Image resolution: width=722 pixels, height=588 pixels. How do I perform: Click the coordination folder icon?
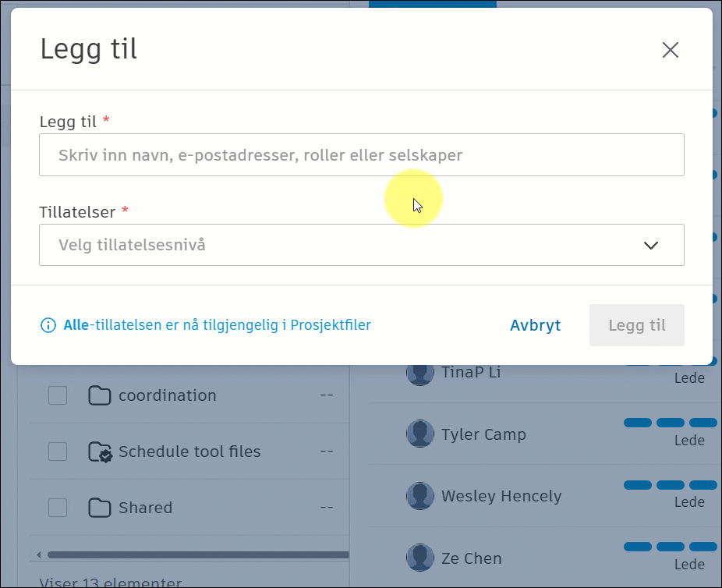pos(100,395)
